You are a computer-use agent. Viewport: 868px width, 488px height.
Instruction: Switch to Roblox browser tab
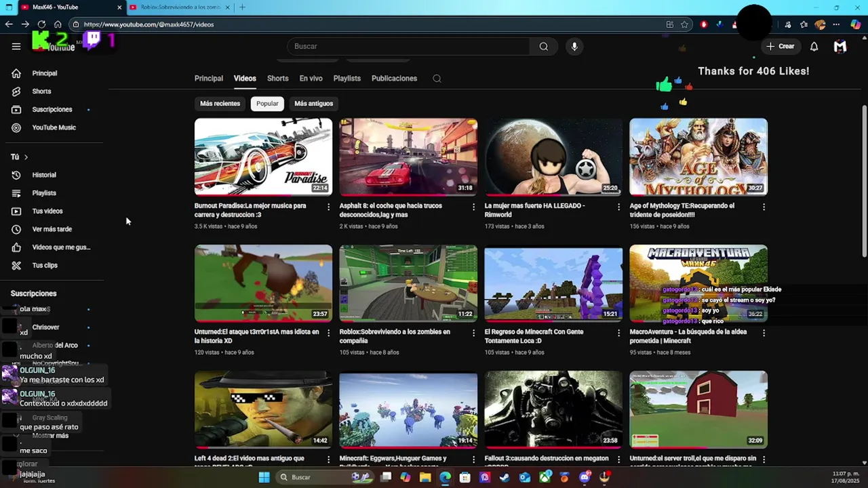179,7
